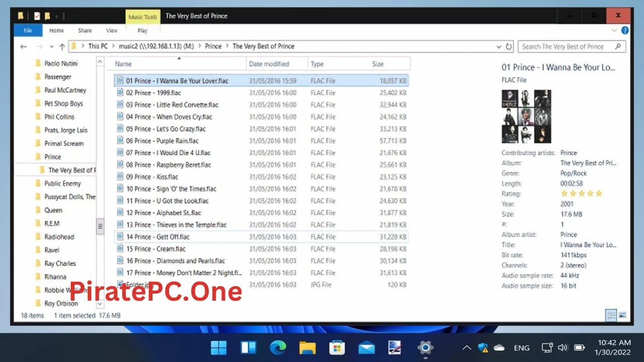Click music2 (M:) in the address path

[156, 46]
